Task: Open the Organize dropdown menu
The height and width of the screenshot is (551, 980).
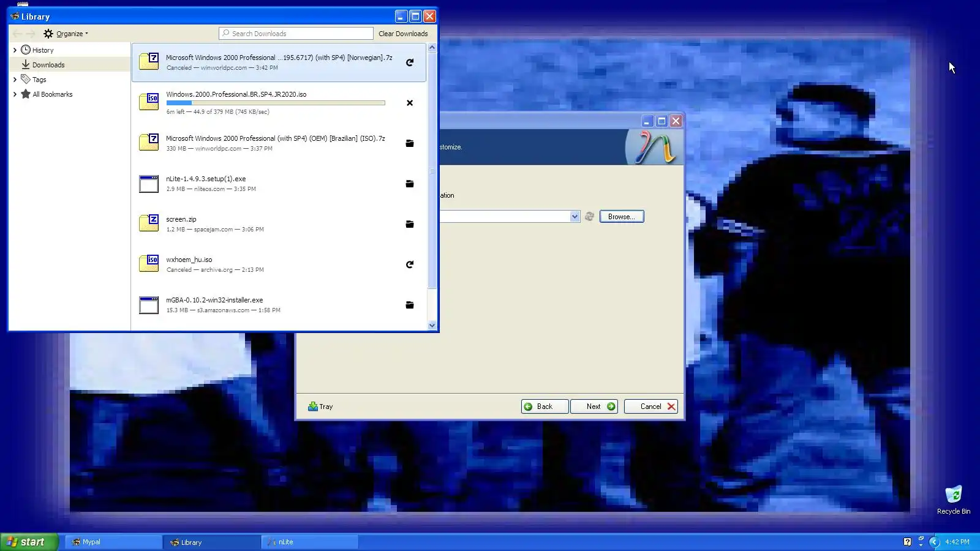Action: click(66, 34)
